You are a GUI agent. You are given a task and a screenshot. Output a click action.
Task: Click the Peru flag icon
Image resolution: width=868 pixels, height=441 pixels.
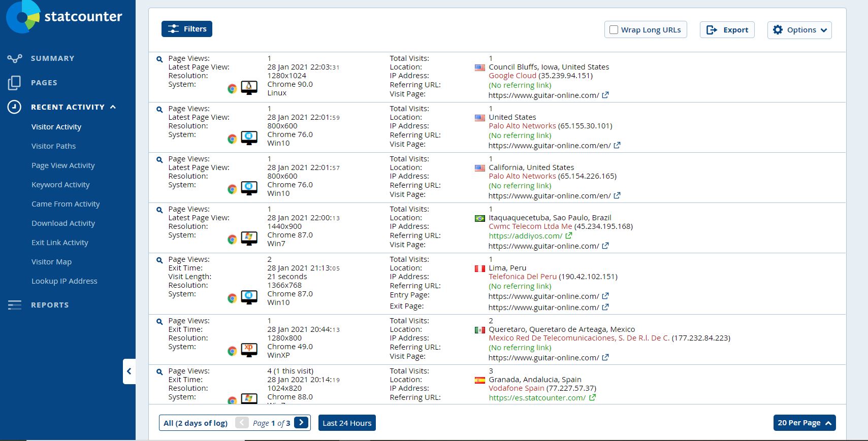(479, 268)
